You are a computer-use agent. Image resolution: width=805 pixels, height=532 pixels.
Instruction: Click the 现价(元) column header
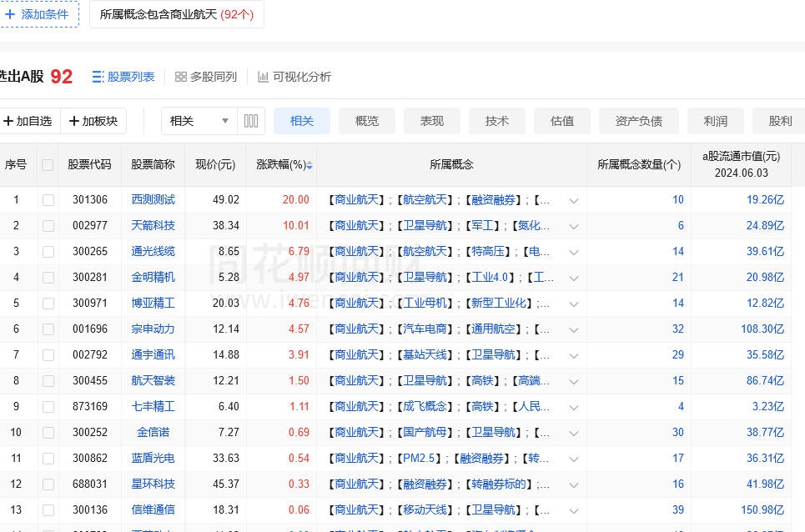coord(215,164)
